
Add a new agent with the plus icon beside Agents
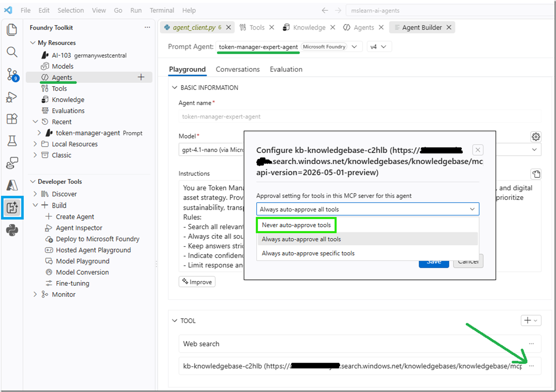point(141,77)
